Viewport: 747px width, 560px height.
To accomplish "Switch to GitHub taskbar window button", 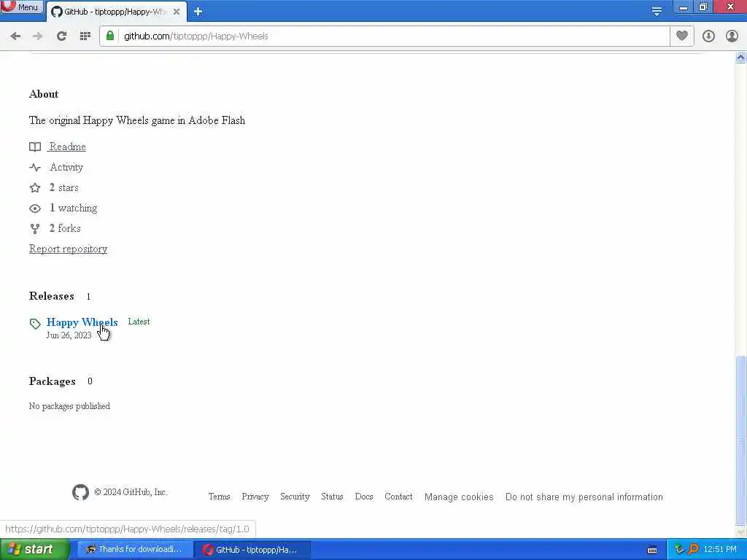I will 252,550.
